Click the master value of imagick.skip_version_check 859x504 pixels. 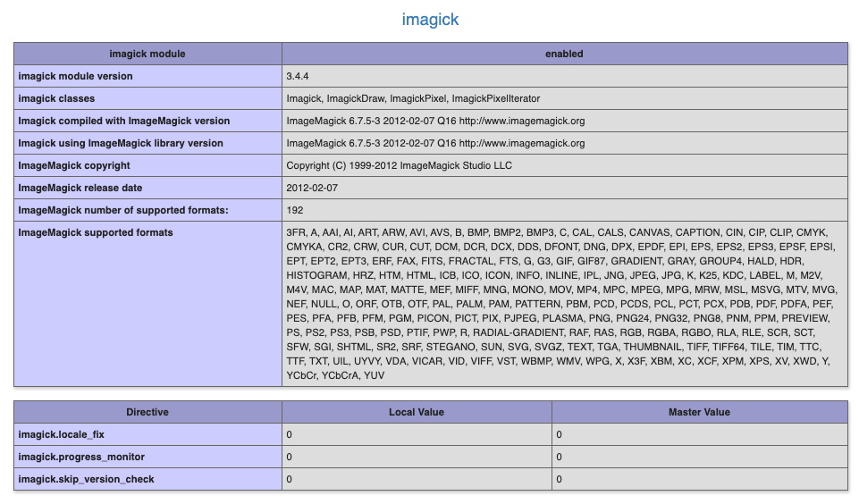pos(560,479)
